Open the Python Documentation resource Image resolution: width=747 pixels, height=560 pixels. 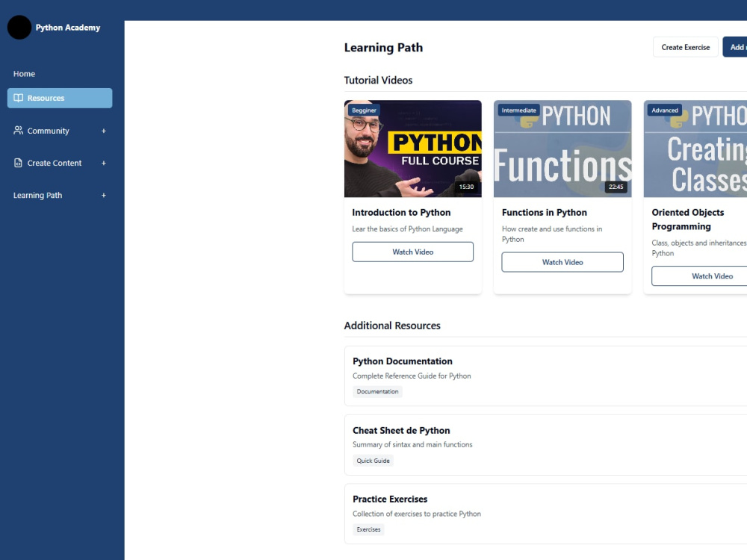tap(545, 376)
